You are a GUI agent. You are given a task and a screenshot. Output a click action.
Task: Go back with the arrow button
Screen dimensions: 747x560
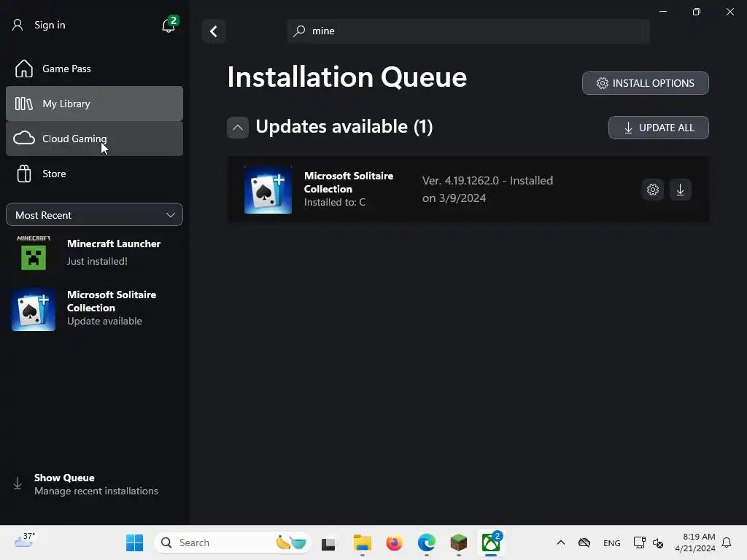(x=214, y=31)
